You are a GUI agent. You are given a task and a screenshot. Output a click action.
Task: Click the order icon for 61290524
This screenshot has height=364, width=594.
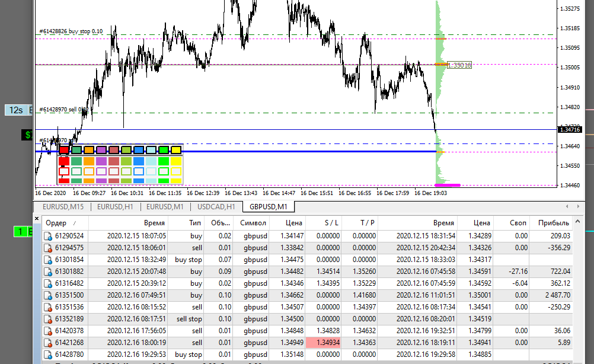click(48, 236)
